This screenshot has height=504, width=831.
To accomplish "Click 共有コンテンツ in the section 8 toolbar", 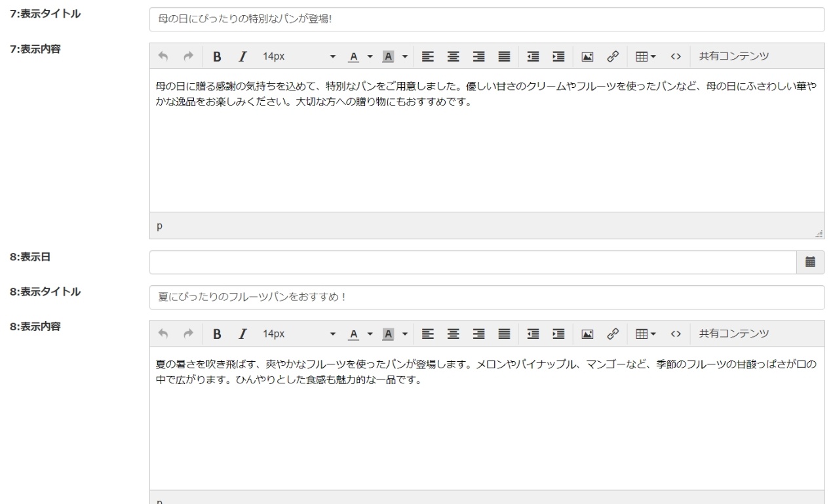I will point(733,334).
